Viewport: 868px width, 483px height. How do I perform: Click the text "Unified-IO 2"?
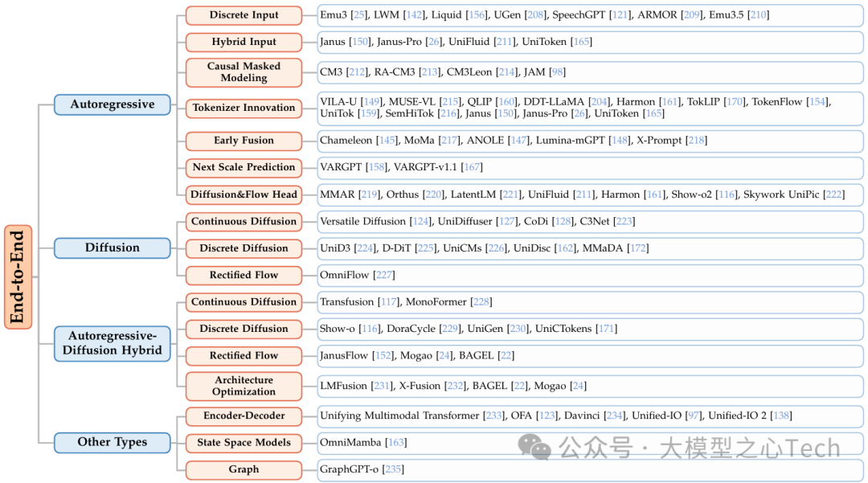pyautogui.click(x=737, y=415)
